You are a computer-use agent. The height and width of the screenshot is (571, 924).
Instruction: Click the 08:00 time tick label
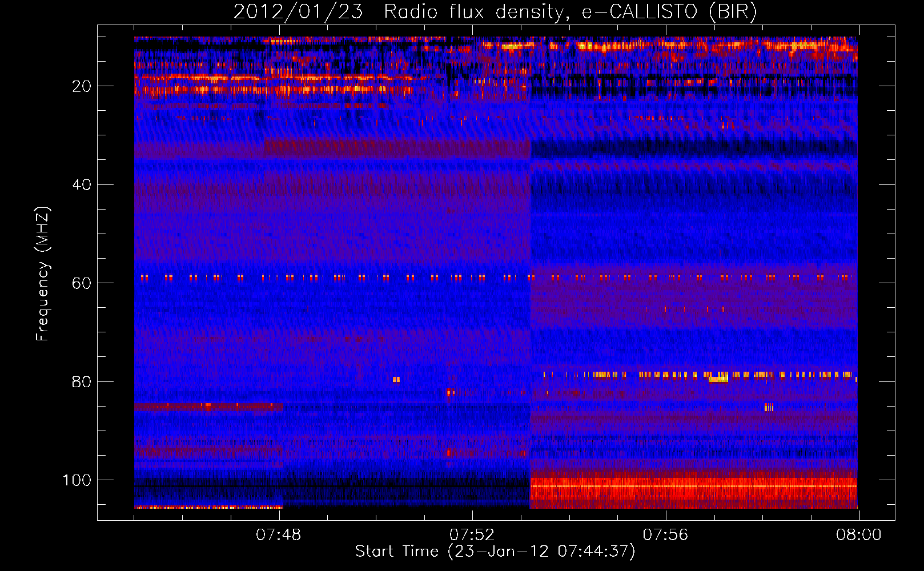859,535
